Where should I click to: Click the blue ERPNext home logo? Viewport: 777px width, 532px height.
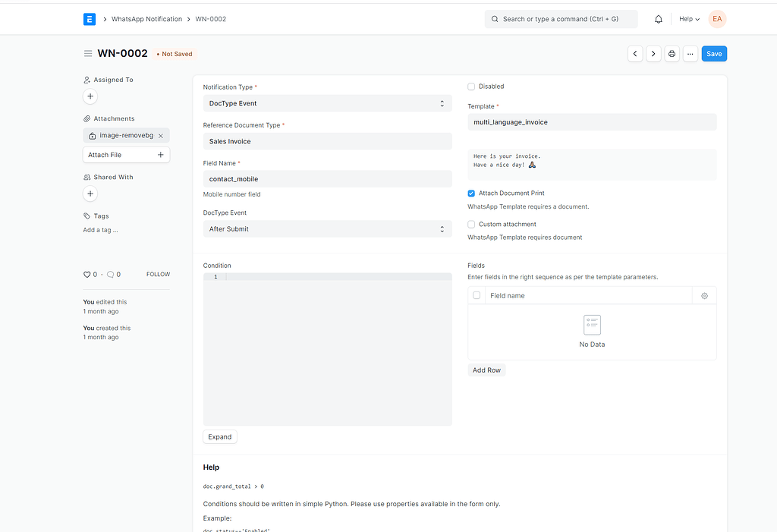point(90,19)
